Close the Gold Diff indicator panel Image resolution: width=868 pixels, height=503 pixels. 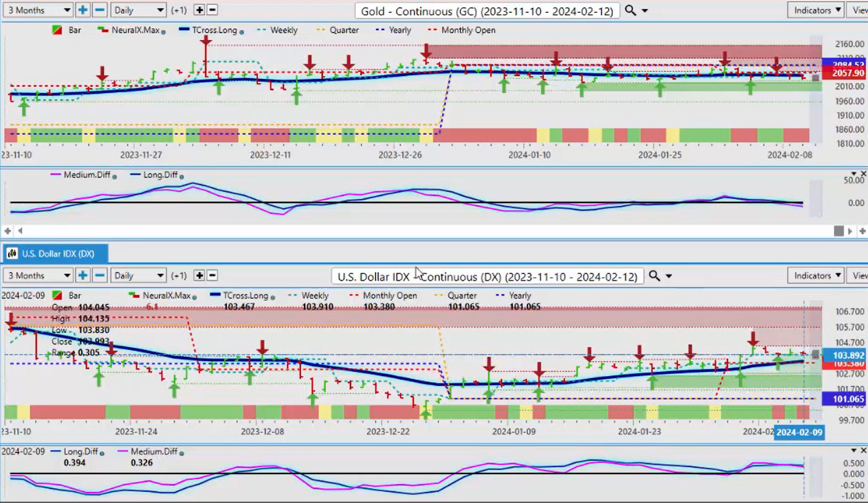pos(862,174)
